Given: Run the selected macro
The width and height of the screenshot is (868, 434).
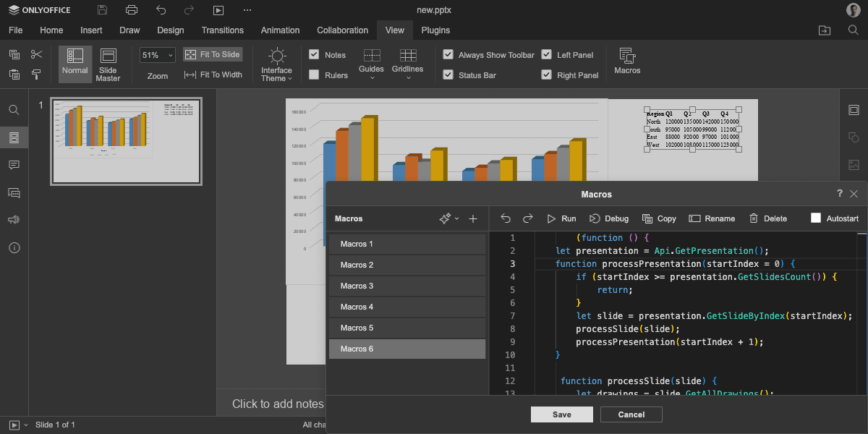Looking at the screenshot, I should click(x=561, y=218).
